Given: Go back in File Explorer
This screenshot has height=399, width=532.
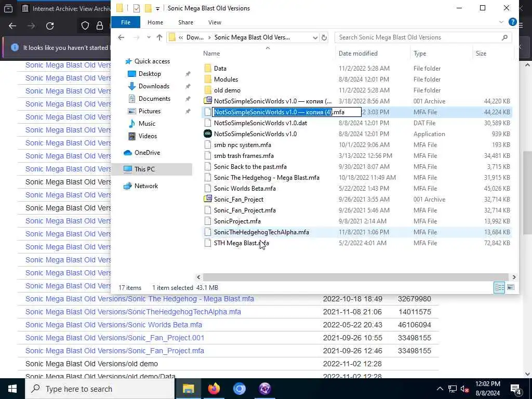Looking at the screenshot, I should (121, 37).
